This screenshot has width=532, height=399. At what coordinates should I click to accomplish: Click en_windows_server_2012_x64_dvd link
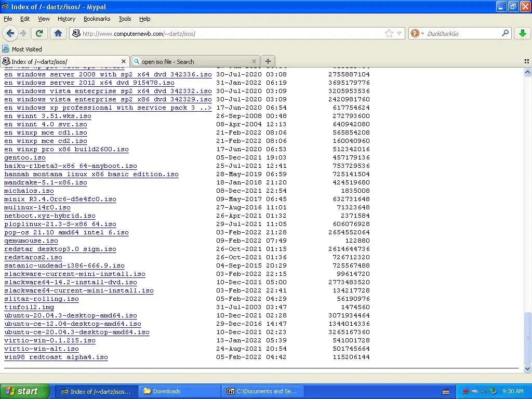click(x=89, y=83)
